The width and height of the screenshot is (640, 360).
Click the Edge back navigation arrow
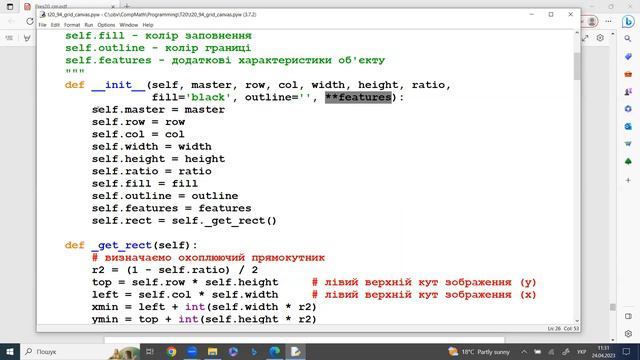[x=11, y=21]
